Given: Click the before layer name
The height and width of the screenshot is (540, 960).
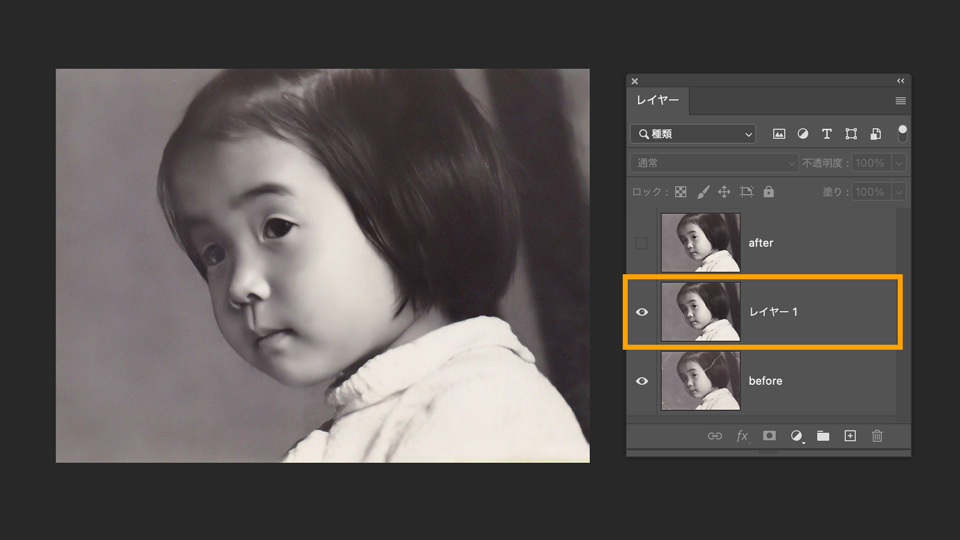Looking at the screenshot, I should 765,381.
